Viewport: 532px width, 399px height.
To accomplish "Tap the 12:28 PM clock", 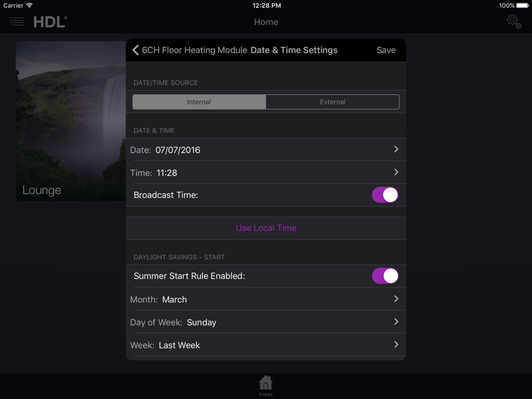I will pyautogui.click(x=267, y=5).
